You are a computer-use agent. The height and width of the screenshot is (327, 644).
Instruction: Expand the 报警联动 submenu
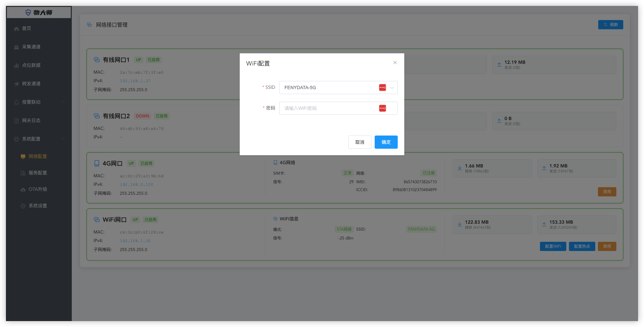(63, 102)
